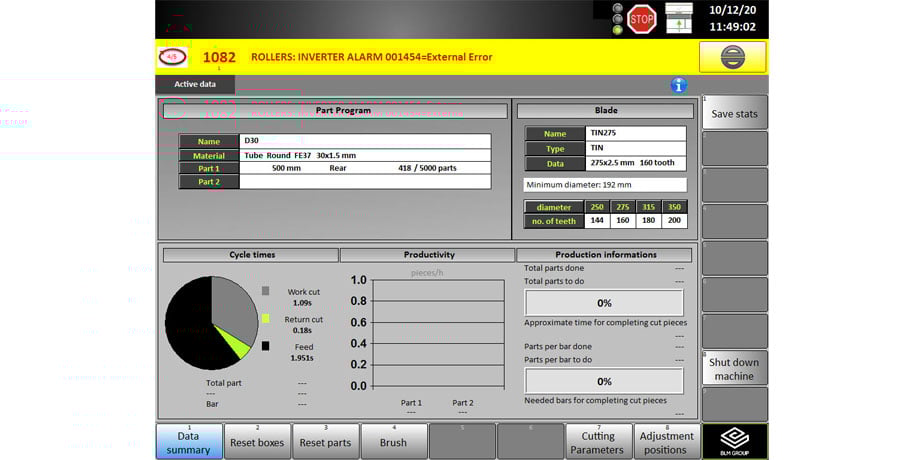Open the Active data tab

click(195, 84)
